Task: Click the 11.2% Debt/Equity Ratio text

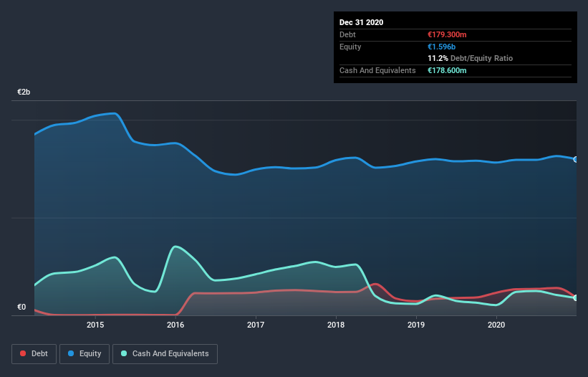Action: pyautogui.click(x=471, y=59)
